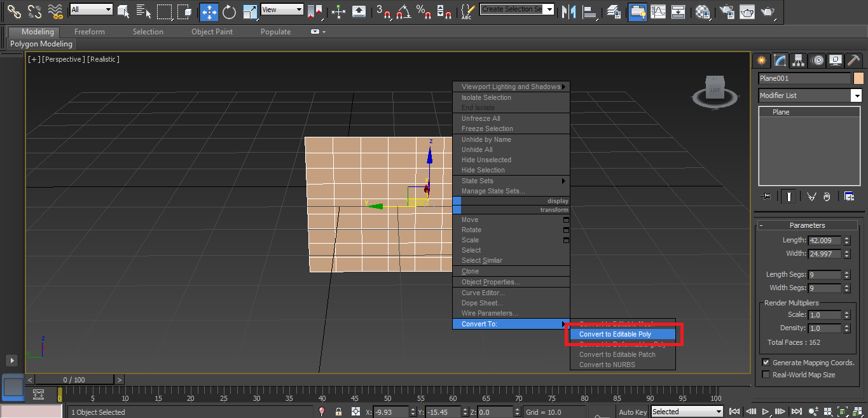
Task: Click the Pin Stack icon
Action: click(x=766, y=197)
